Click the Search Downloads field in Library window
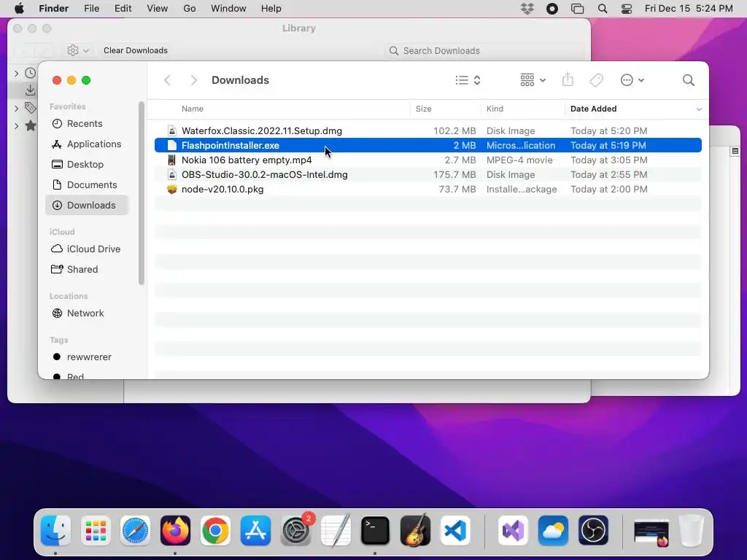Image resolution: width=747 pixels, height=560 pixels. [x=484, y=50]
